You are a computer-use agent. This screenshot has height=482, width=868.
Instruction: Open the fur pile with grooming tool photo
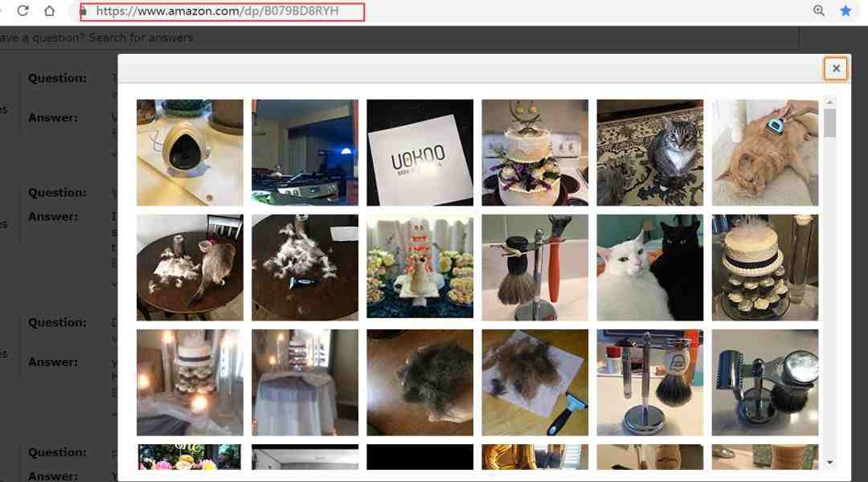click(535, 383)
